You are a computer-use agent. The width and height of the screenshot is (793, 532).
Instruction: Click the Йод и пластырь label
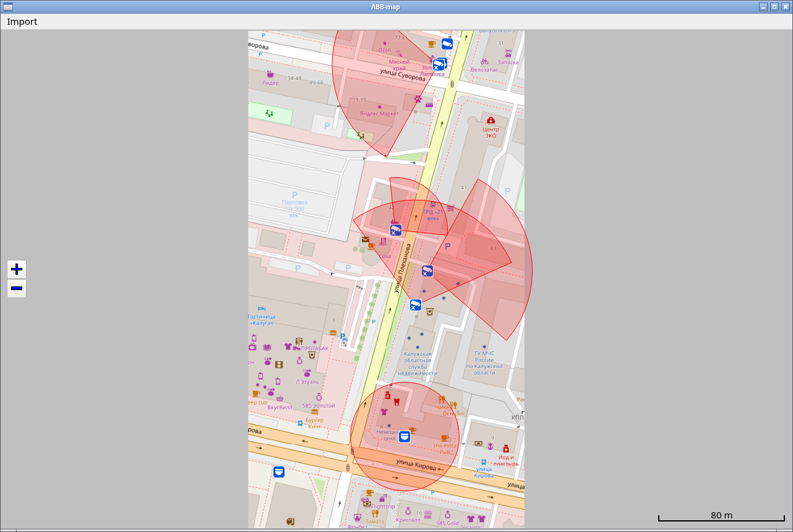506,461
